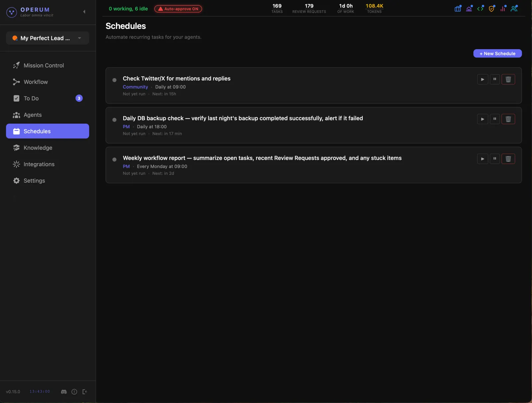Open the My Perfect Lead workspace dropdown
The width and height of the screenshot is (532, 403).
(47, 38)
